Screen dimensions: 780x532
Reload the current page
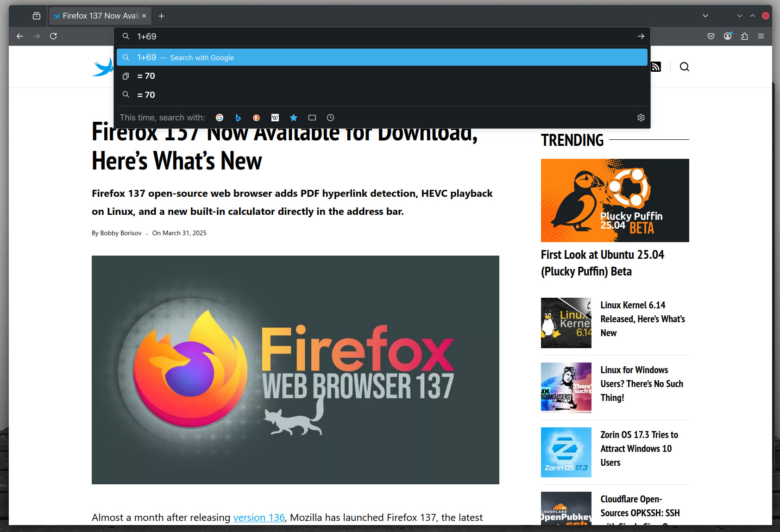tap(53, 36)
